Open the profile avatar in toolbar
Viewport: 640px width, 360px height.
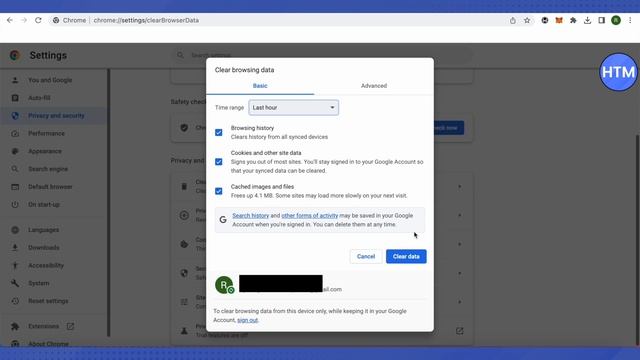pyautogui.click(x=616, y=20)
